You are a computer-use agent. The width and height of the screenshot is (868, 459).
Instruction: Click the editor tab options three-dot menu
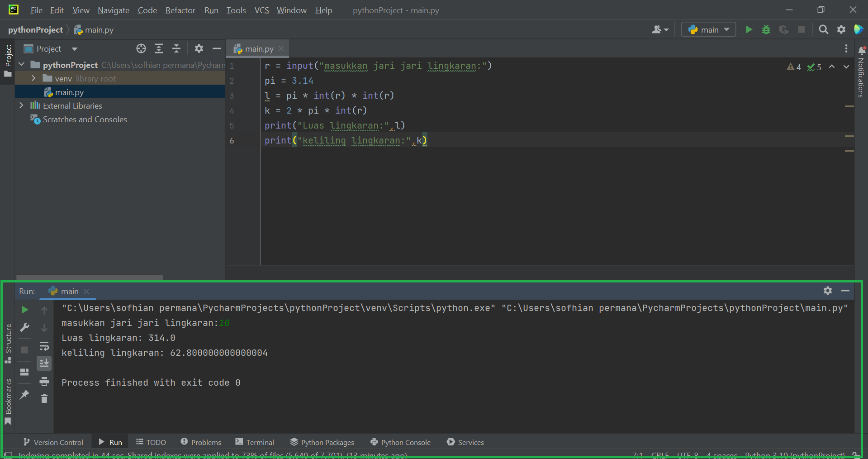coord(846,48)
